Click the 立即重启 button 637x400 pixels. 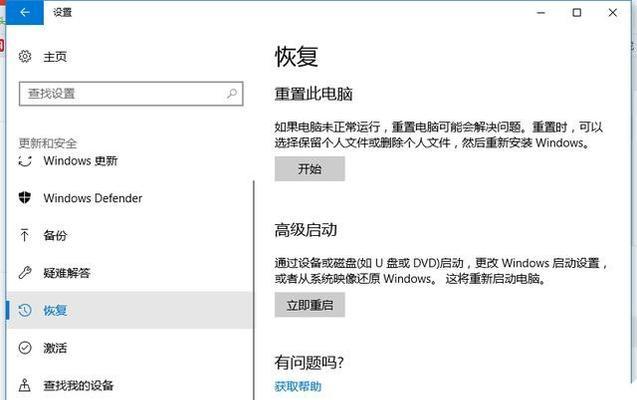coord(310,305)
